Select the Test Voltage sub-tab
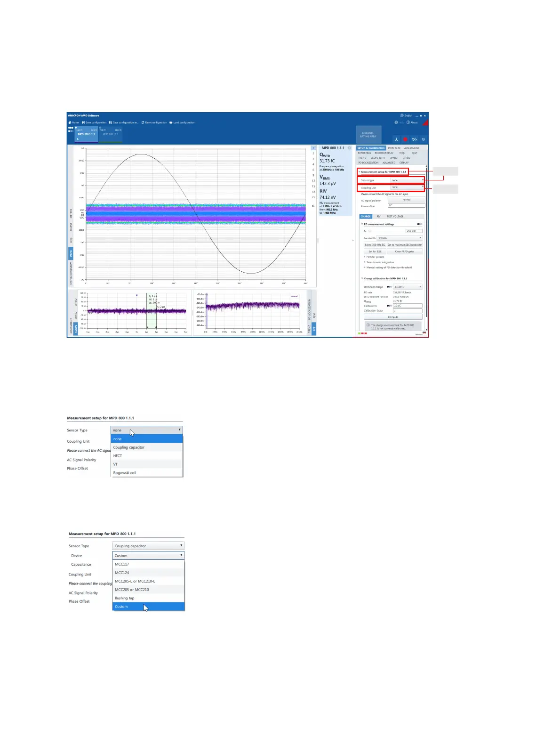560x746 pixels. [395, 217]
